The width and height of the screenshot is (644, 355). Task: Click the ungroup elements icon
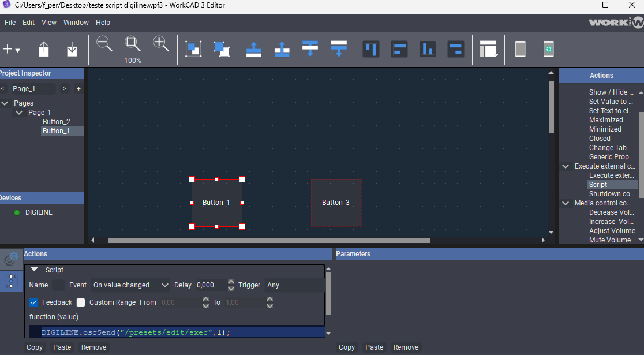[x=222, y=49]
